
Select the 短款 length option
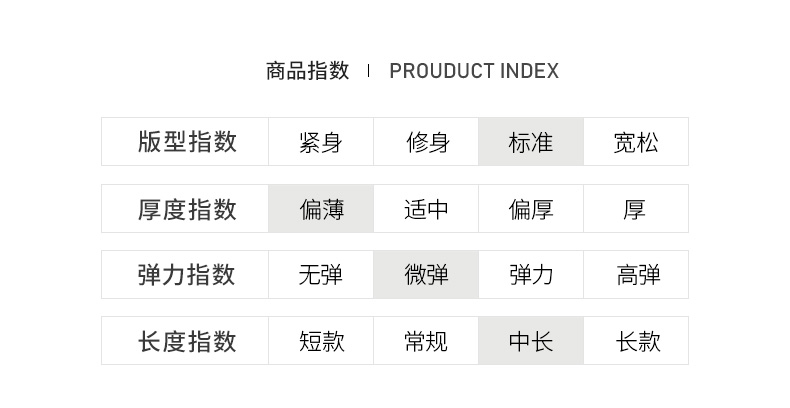point(320,341)
